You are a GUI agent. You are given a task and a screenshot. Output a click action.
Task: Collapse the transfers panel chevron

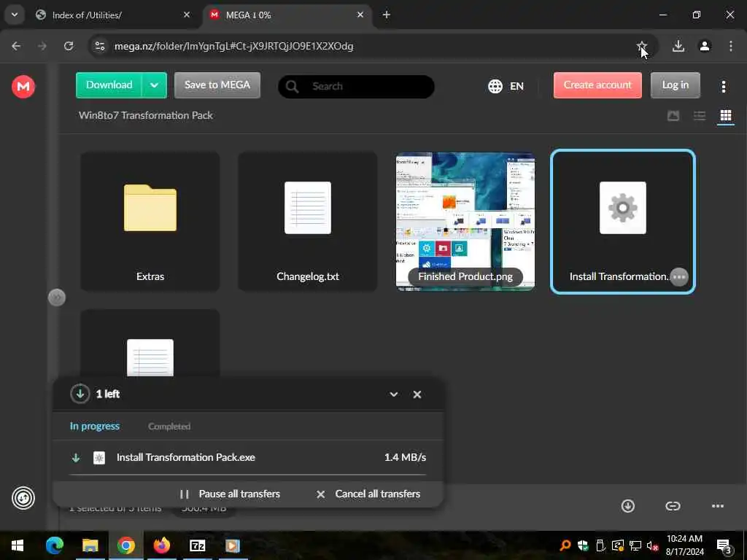(x=393, y=394)
